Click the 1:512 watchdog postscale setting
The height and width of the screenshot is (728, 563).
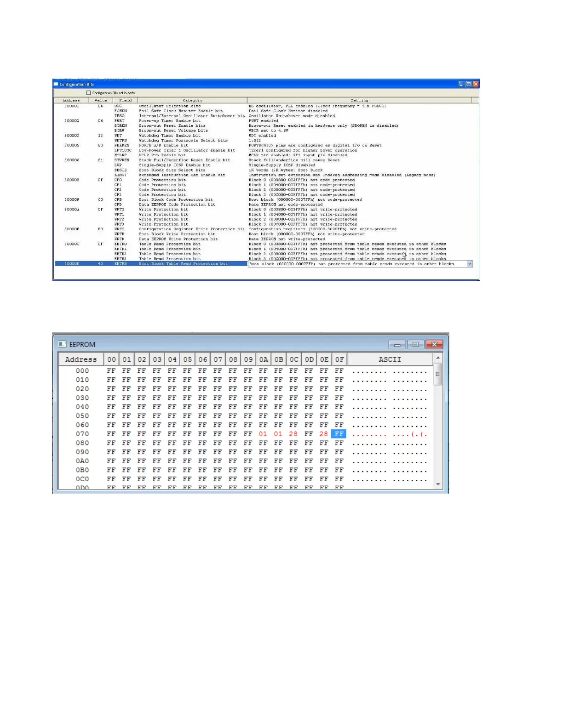255,141
